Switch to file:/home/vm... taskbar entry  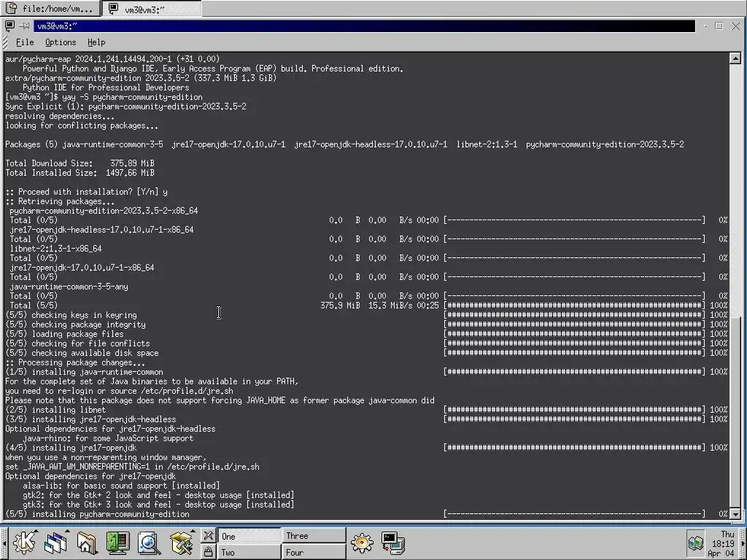(50, 9)
